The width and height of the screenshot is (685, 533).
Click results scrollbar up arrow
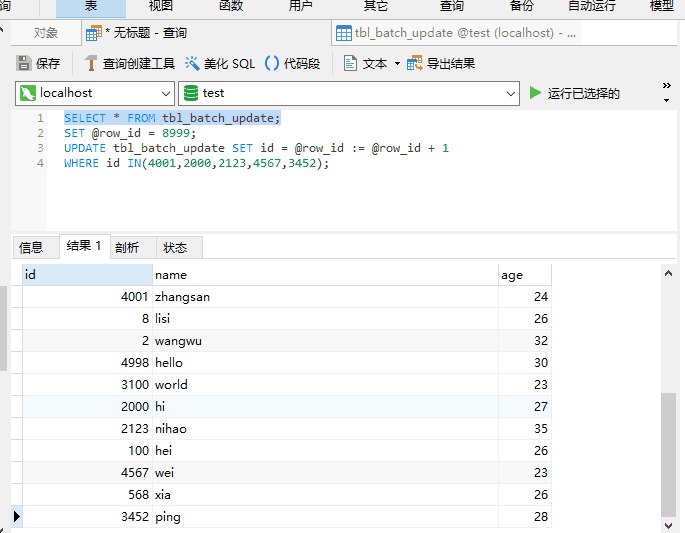(x=668, y=273)
